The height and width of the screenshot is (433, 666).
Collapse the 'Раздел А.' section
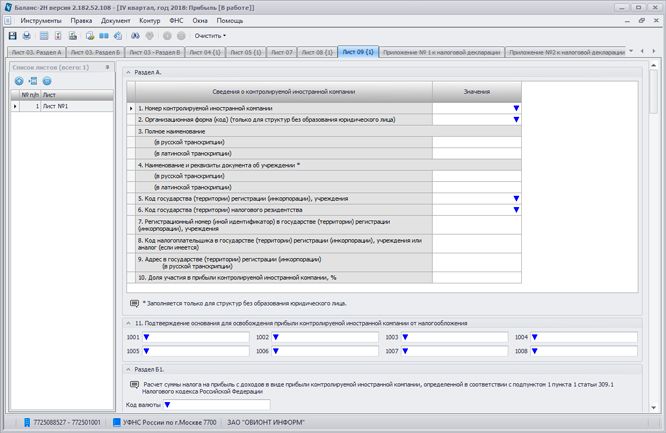pos(128,73)
